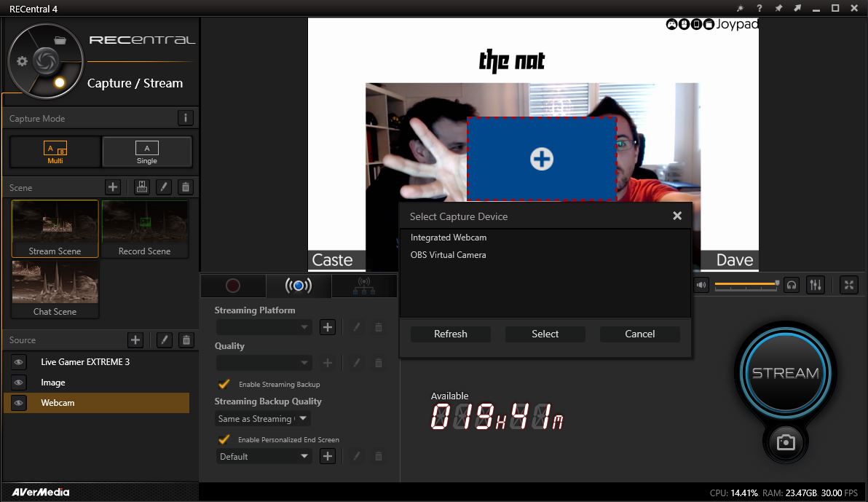This screenshot has height=502, width=868.
Task: Open the audio mixer settings icon
Action: (816, 285)
